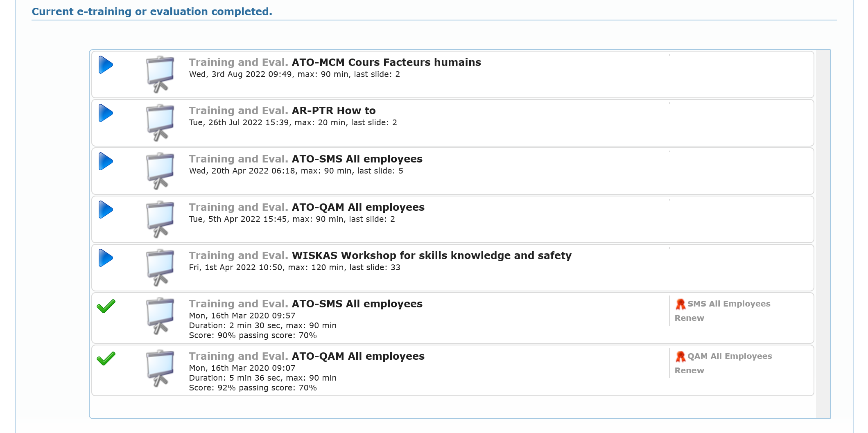The height and width of the screenshot is (433, 868).
Task: Click presentation board icon for completed ATO-QAM training
Action: (x=160, y=368)
